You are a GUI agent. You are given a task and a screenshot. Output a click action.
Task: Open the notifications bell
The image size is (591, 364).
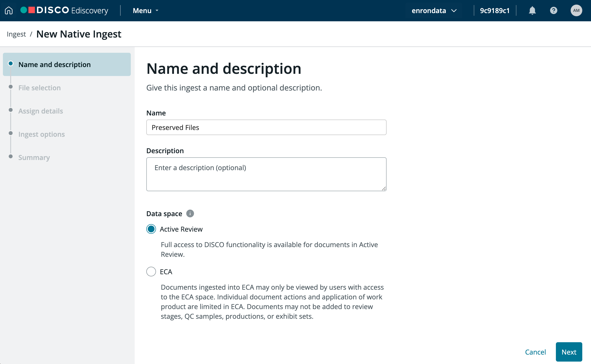(x=532, y=10)
